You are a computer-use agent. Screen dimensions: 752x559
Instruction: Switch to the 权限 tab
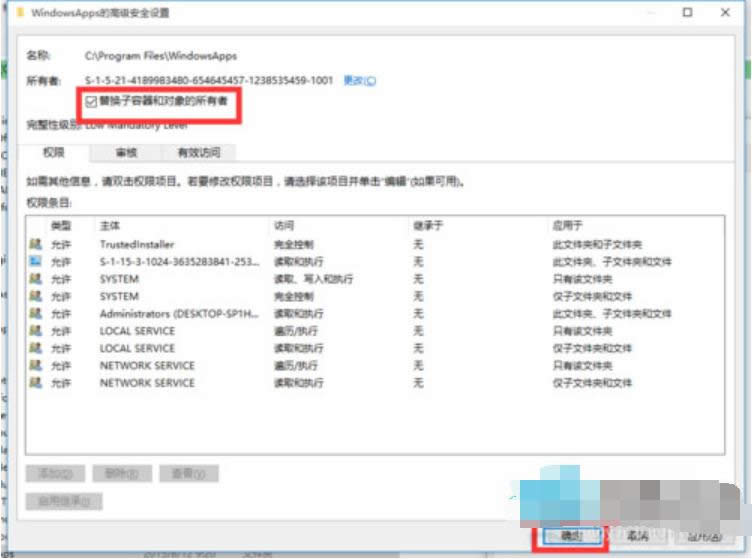click(54, 153)
